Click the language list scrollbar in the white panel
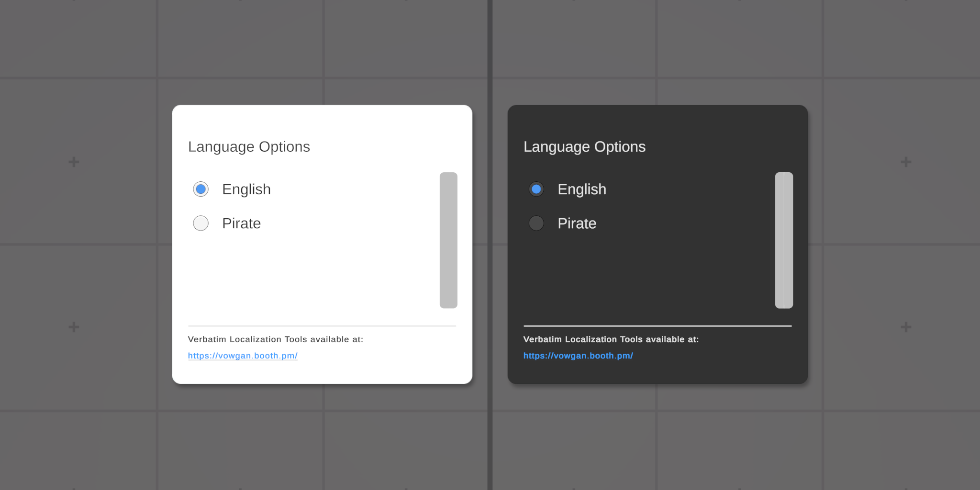The image size is (980, 490). click(448, 240)
